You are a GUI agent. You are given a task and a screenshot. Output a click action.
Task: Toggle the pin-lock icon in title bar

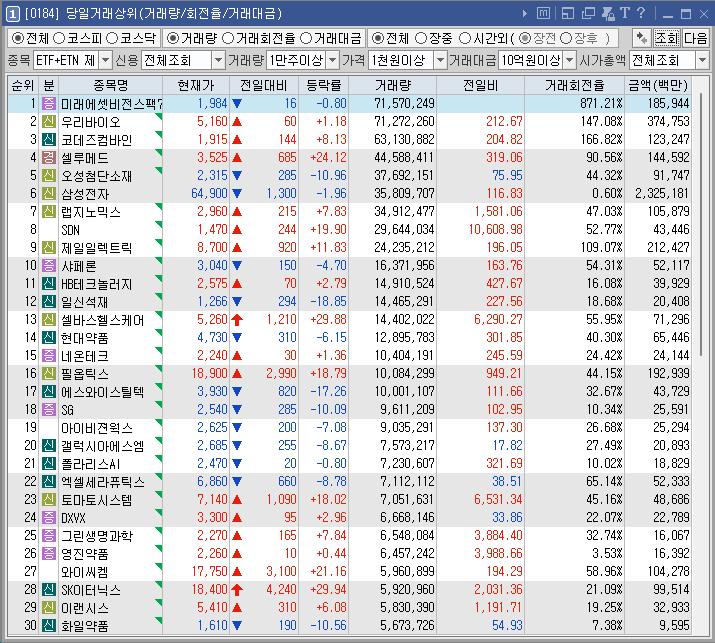coord(608,14)
